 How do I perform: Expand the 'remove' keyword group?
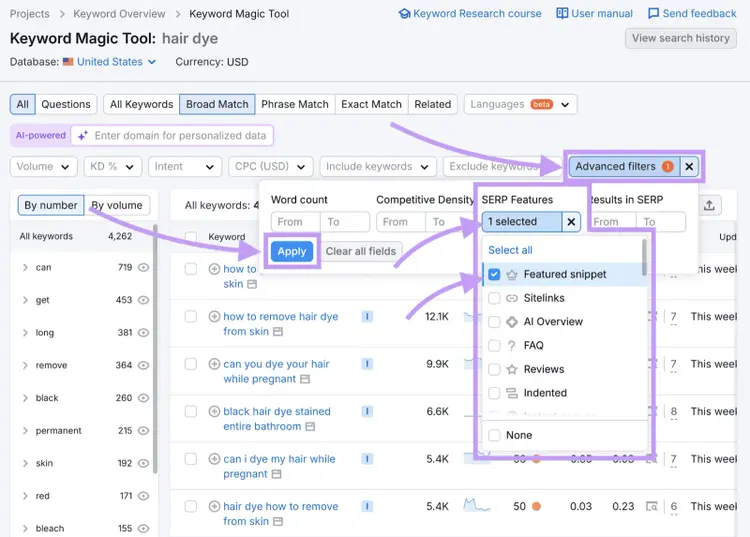point(25,365)
